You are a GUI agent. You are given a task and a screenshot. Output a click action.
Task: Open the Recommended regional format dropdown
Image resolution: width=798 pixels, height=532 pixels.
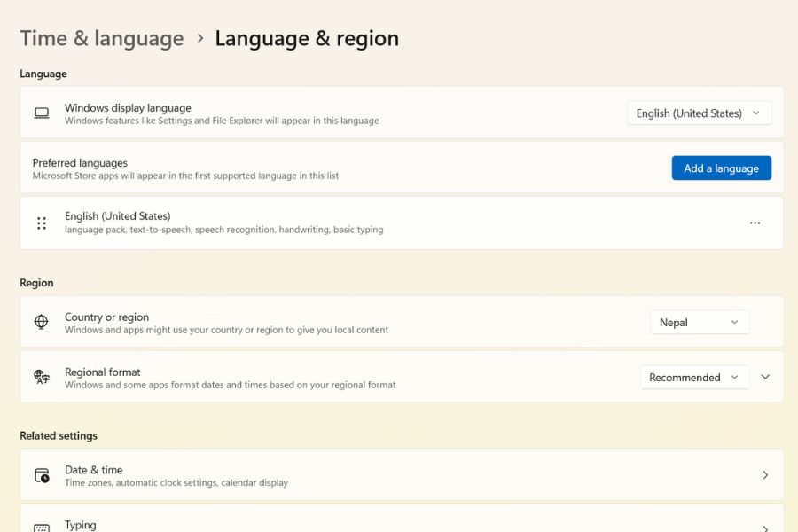[x=694, y=378]
